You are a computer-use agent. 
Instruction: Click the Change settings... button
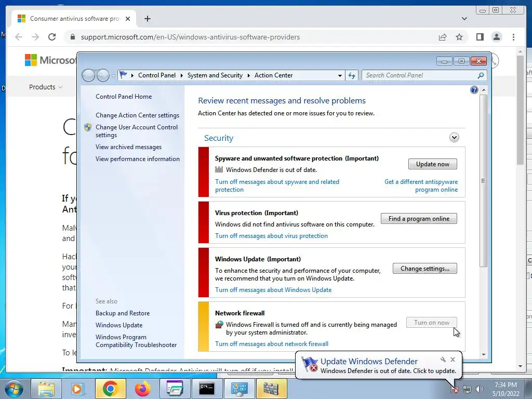425,269
